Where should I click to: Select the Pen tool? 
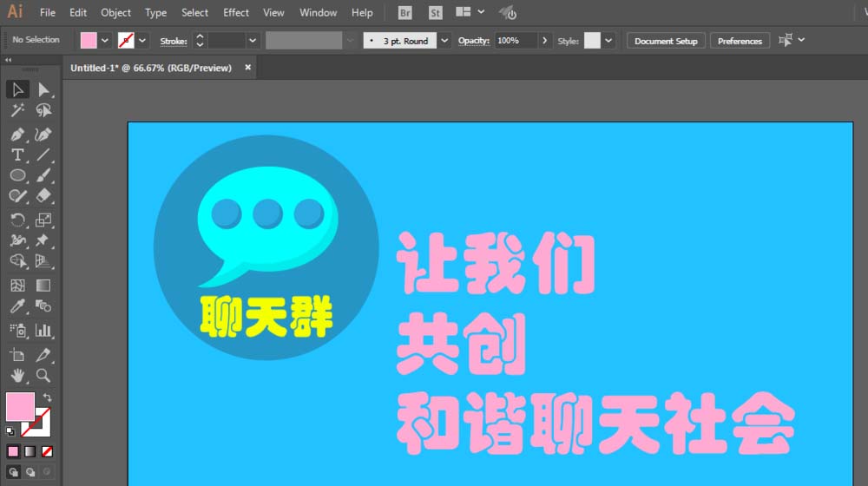[x=17, y=135]
